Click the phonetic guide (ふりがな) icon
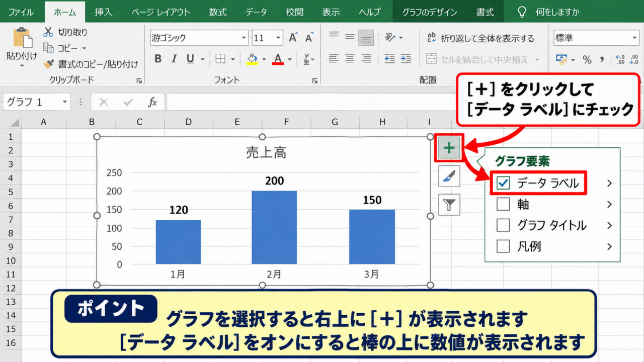This screenshot has width=644, height=362. click(x=307, y=59)
